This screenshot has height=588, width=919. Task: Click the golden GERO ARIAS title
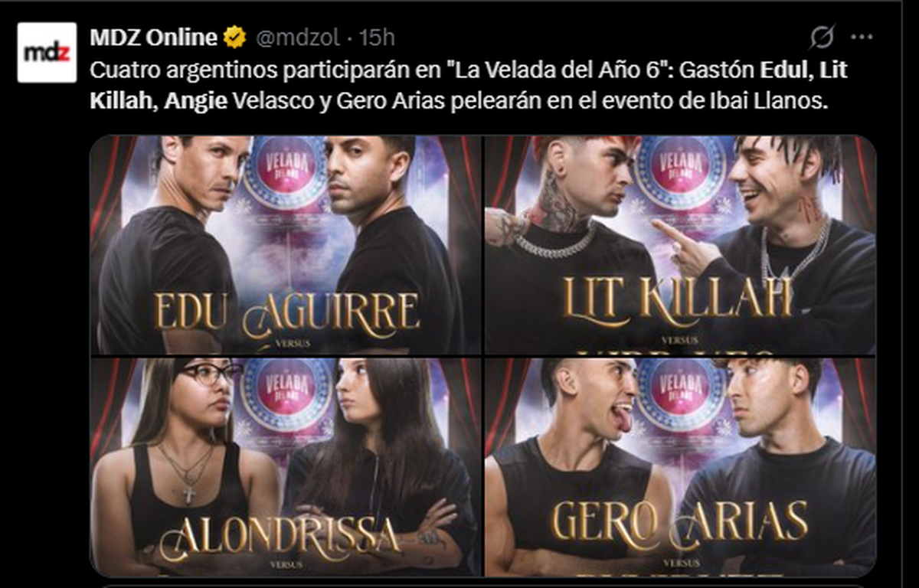tap(680, 522)
